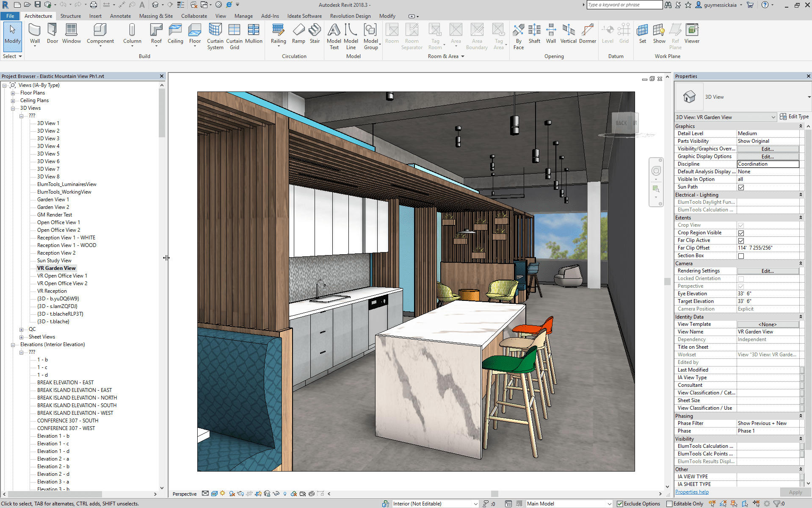Disable the Exclude Options checkbox
This screenshot has width=812, height=508.
tap(620, 504)
